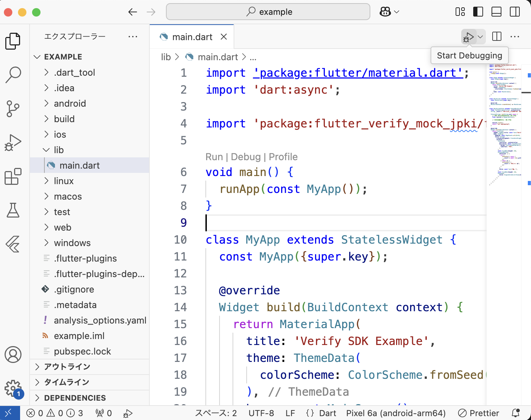Screen dimensions: 531x420
Task: Open the Source Control view
Action: pyautogui.click(x=13, y=108)
